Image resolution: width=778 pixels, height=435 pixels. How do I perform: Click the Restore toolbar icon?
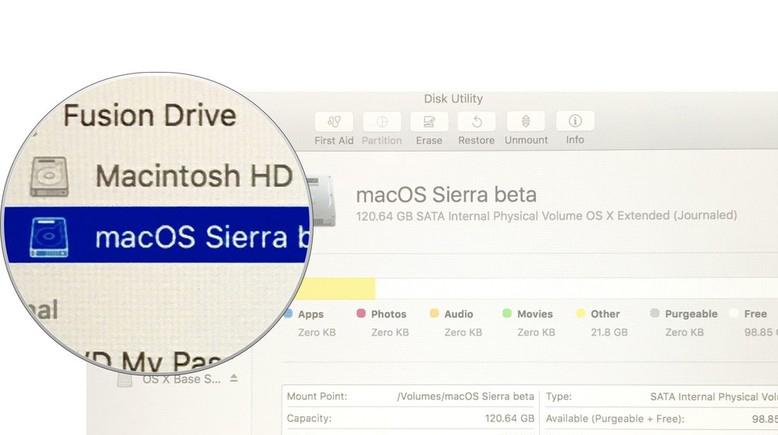click(476, 122)
